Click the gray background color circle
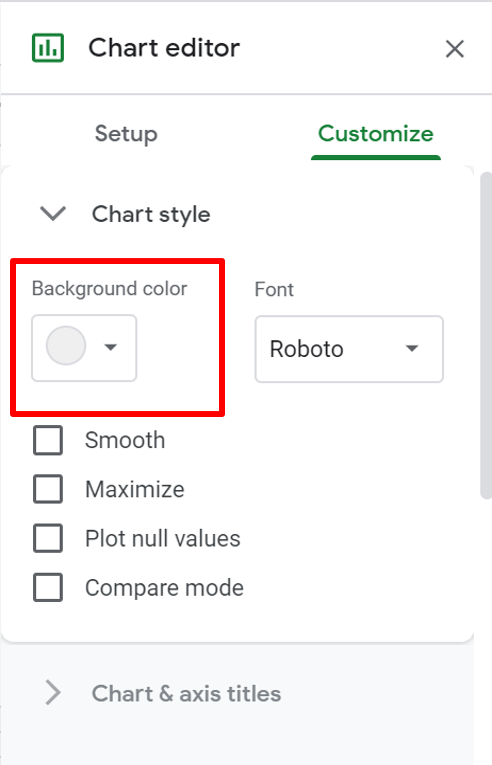 66,346
